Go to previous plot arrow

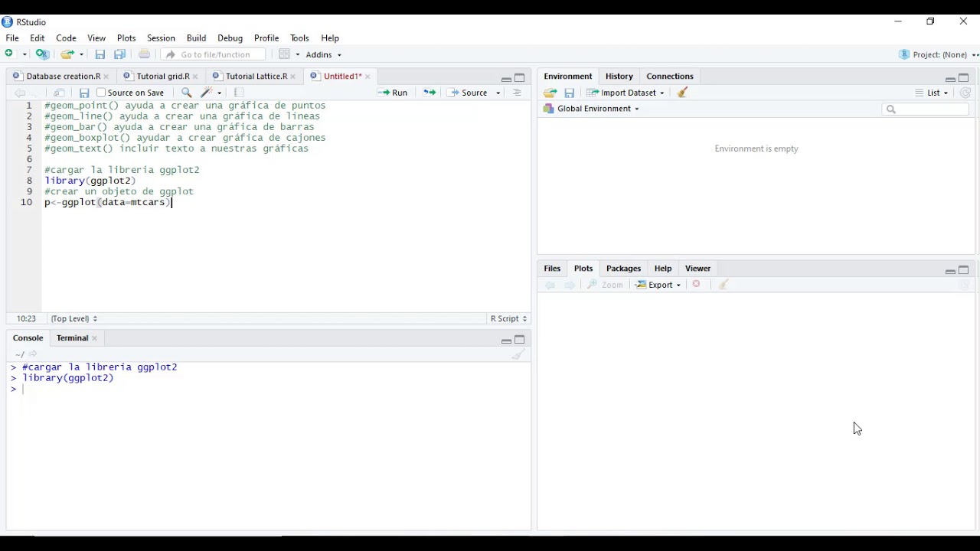point(550,285)
